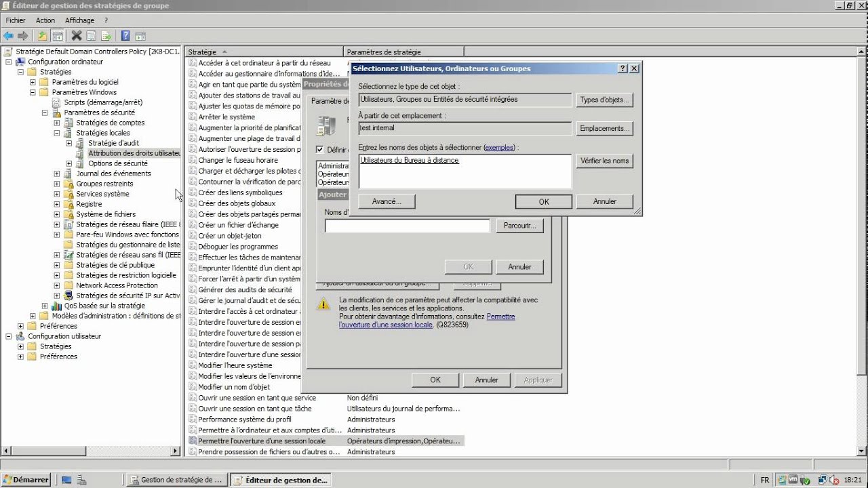Click the Parcourir button
Screen dimensions: 868x488
click(520, 226)
